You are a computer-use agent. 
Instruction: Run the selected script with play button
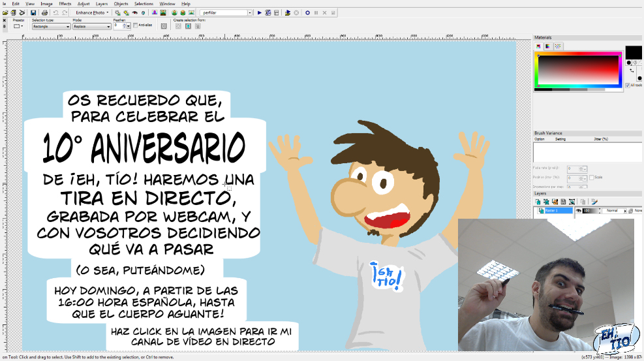click(260, 12)
